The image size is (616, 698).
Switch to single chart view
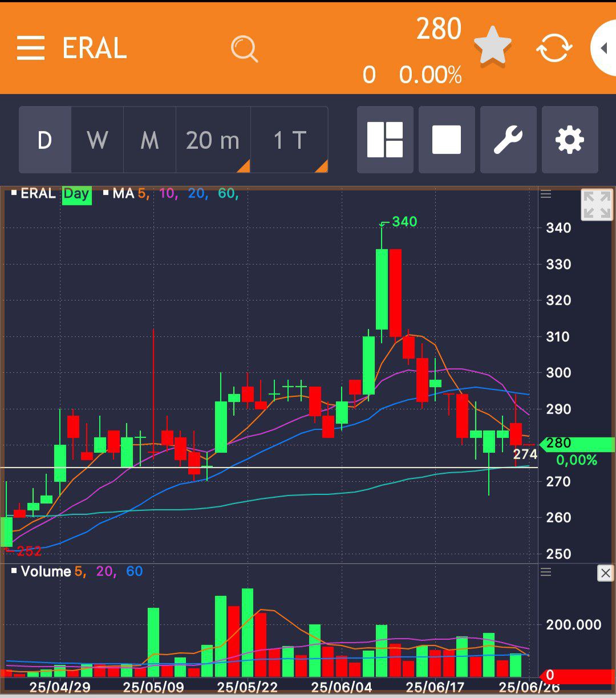tap(446, 140)
